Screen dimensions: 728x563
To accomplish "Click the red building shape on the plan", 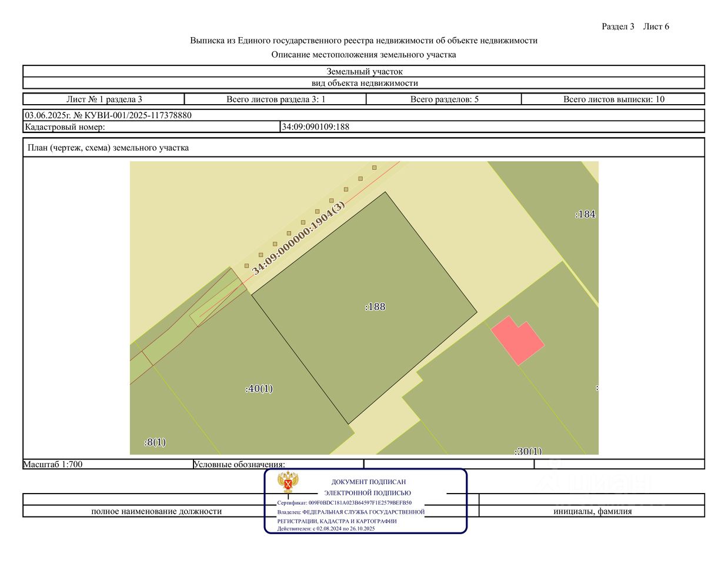I will coord(517,340).
